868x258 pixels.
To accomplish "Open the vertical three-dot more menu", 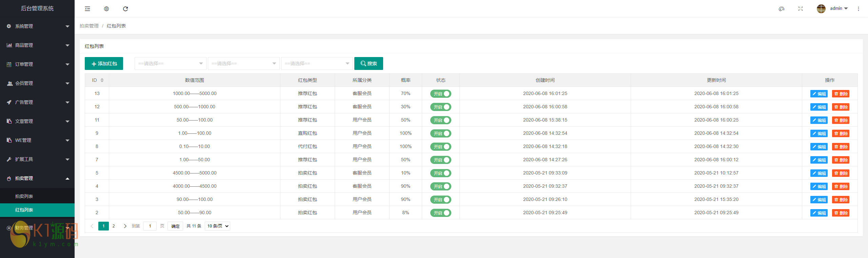I will (859, 9).
